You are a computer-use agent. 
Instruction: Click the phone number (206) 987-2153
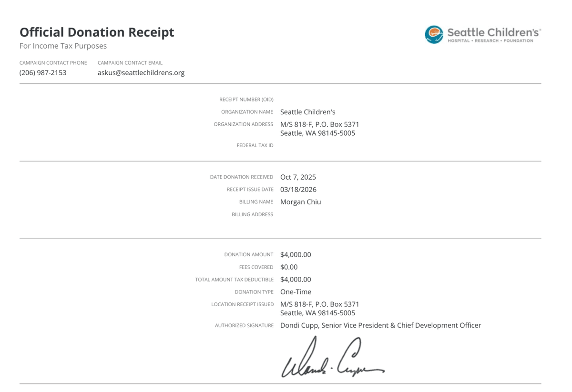43,73
